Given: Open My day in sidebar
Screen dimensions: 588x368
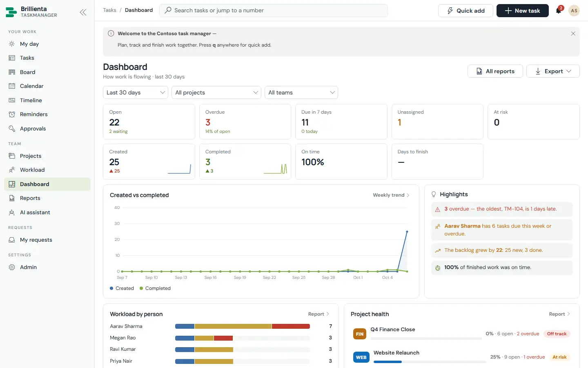Looking at the screenshot, I should 47,44.
